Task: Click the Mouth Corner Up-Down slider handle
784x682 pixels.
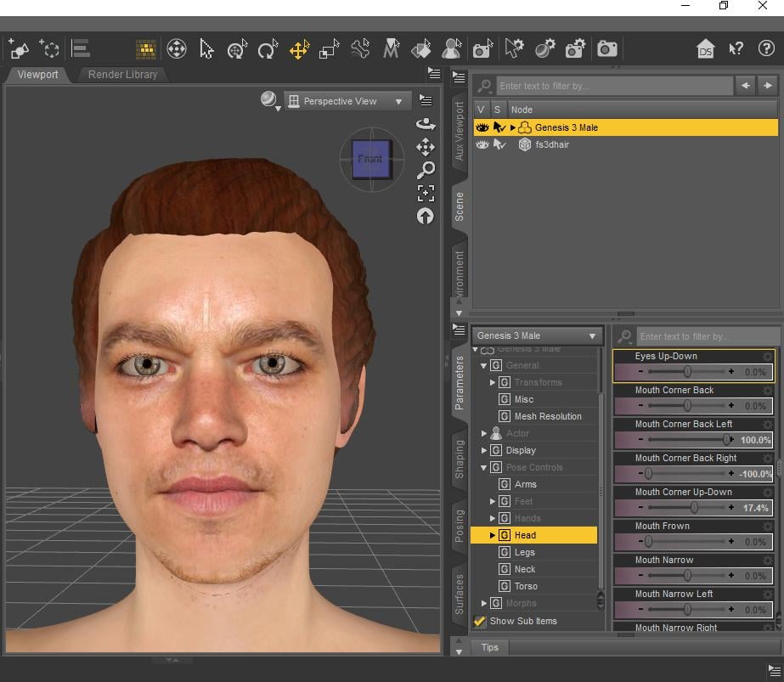Action: pyautogui.click(x=694, y=508)
